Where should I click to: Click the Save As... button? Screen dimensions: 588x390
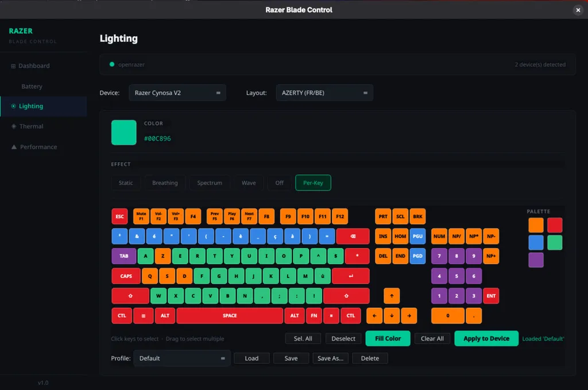coord(330,358)
